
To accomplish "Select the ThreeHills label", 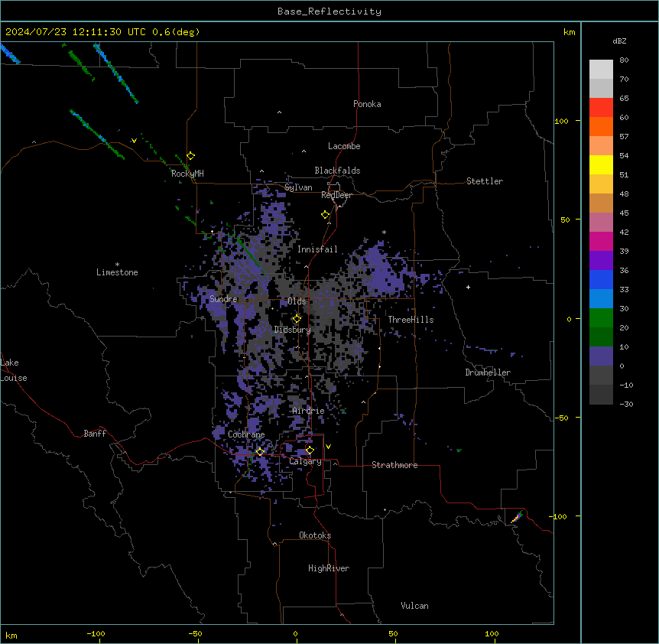I will click(411, 320).
